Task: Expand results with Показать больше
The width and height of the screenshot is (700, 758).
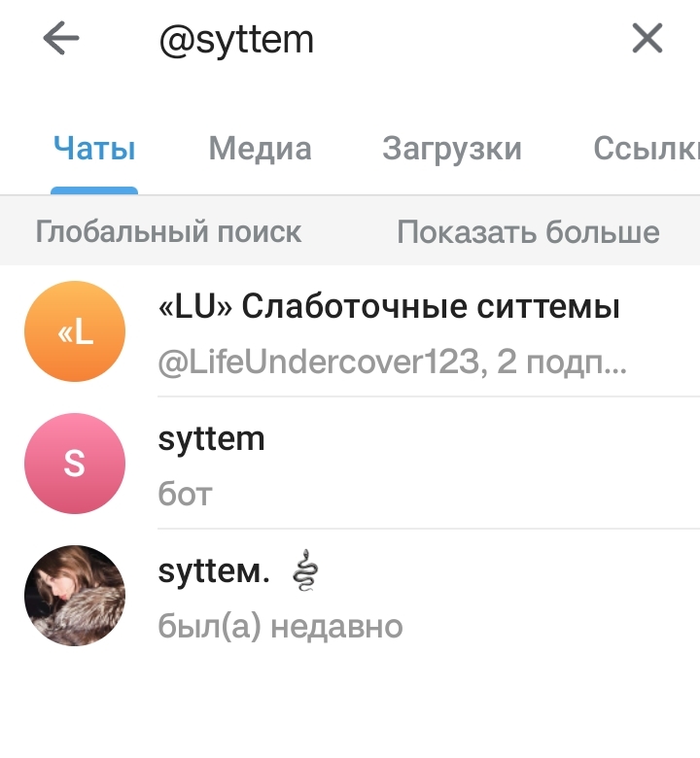Action: click(528, 231)
